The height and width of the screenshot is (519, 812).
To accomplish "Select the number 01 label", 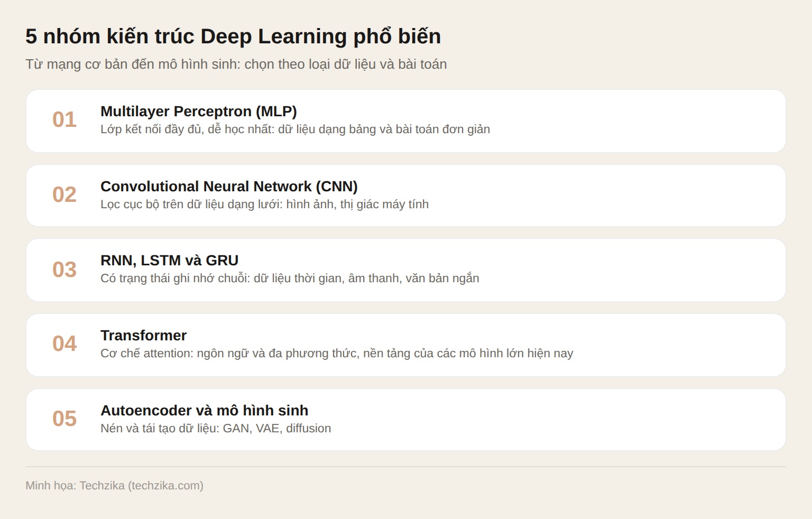I will click(64, 120).
